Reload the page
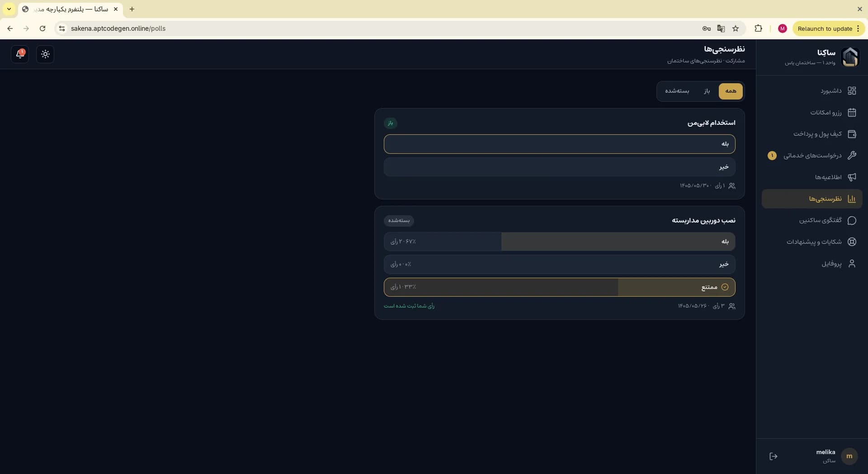The width and height of the screenshot is (868, 474). point(42,28)
